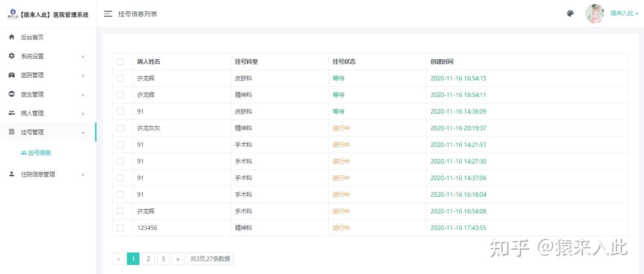Go to 后台首页 in the sidebar

click(32, 37)
